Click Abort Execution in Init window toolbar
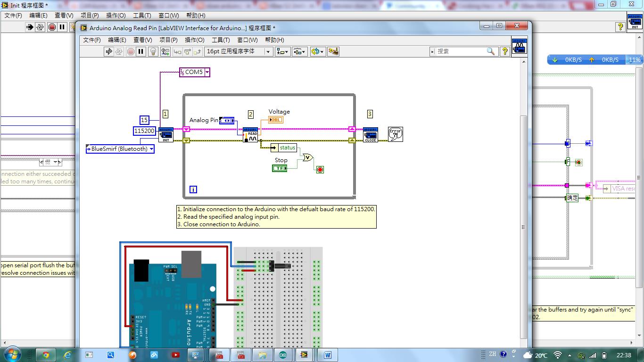 tap(52, 27)
